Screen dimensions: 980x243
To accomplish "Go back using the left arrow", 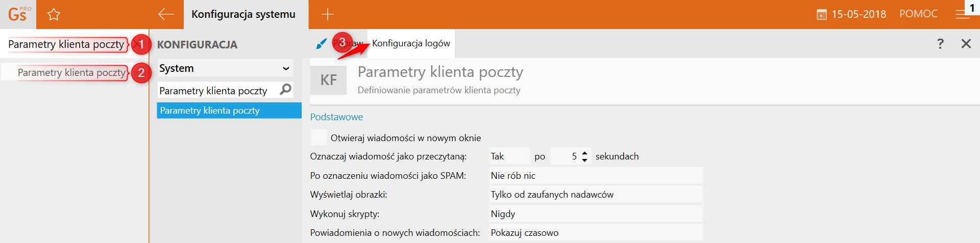I will point(166,14).
